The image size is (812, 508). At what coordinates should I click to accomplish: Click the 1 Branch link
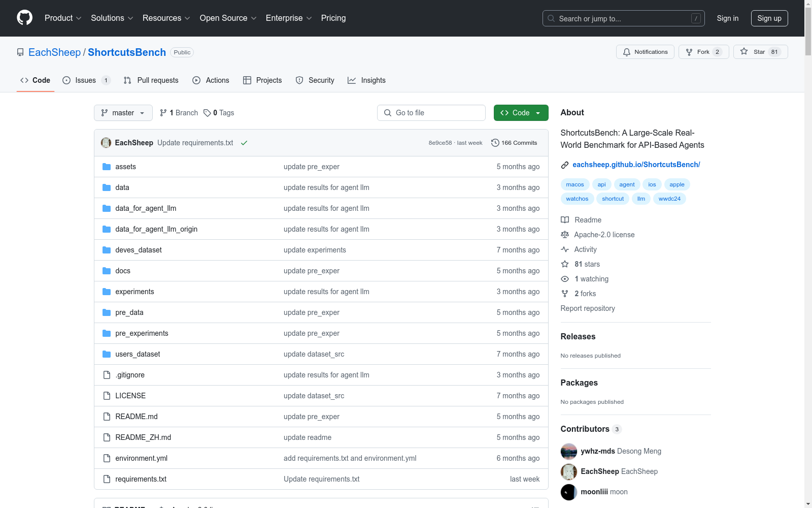click(x=179, y=113)
